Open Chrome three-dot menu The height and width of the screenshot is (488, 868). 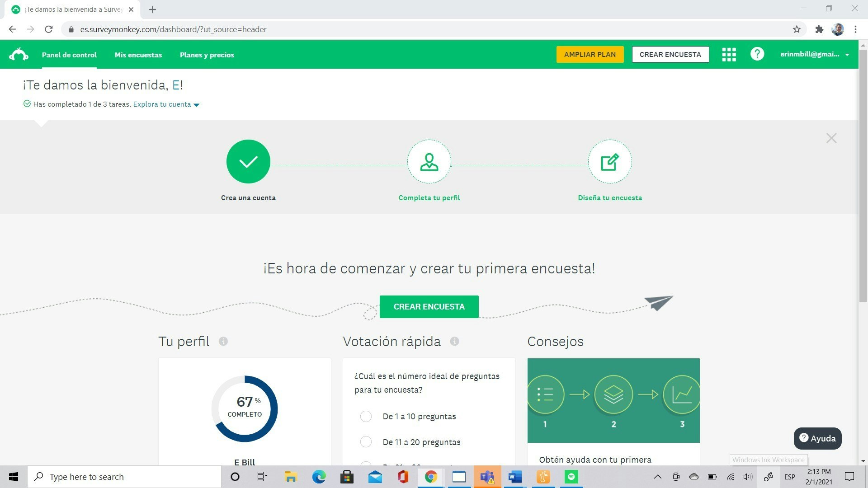pyautogui.click(x=855, y=29)
